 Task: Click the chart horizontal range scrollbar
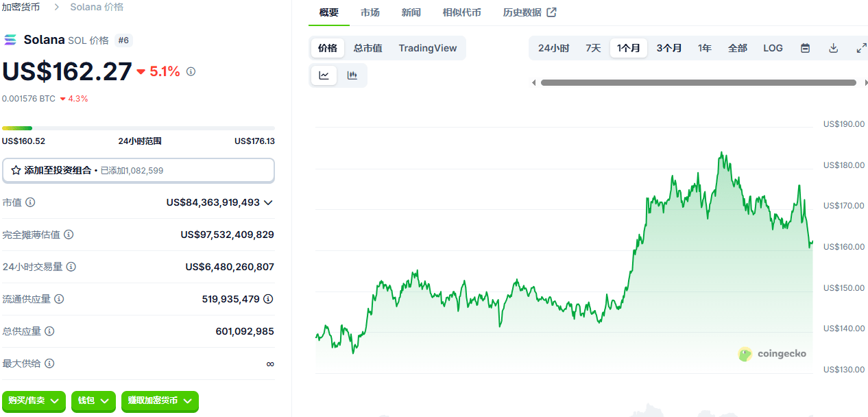[699, 83]
